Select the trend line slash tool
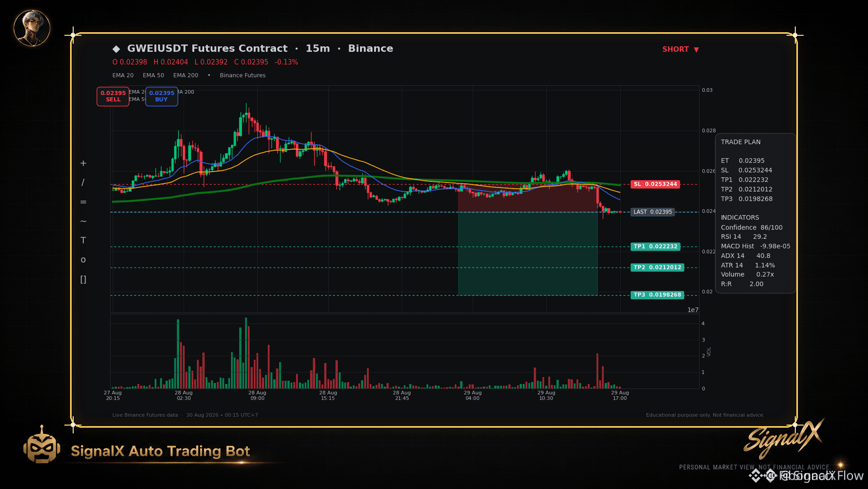868x489 pixels. (83, 182)
